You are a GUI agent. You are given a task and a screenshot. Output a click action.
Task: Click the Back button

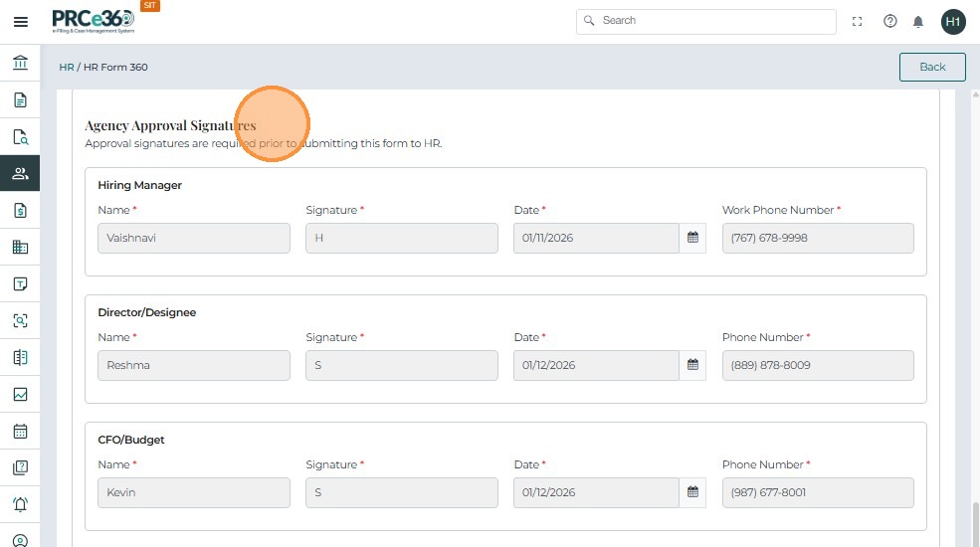click(x=932, y=67)
